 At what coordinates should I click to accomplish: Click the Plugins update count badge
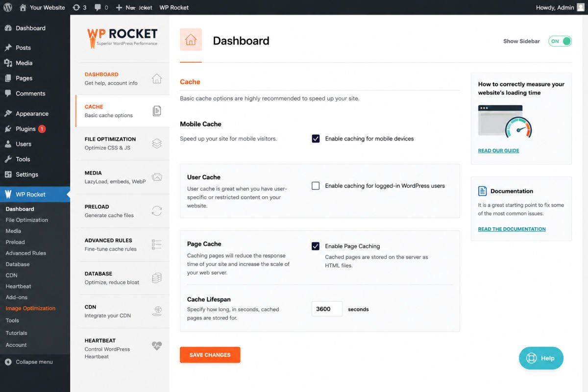click(x=42, y=129)
